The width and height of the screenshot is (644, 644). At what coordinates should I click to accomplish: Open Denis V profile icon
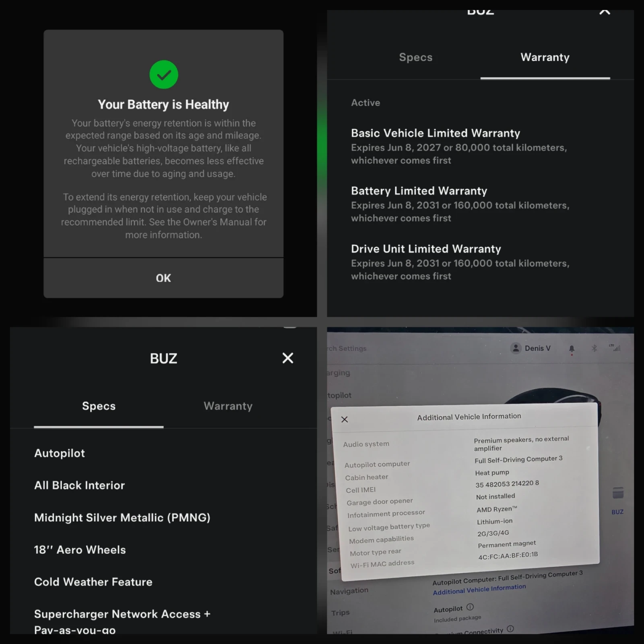coord(516,348)
